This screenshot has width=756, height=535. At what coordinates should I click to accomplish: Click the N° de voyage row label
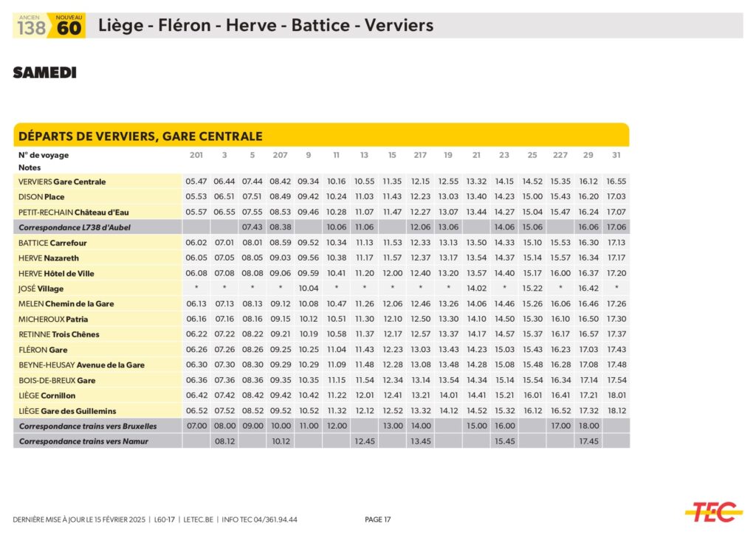44,155
